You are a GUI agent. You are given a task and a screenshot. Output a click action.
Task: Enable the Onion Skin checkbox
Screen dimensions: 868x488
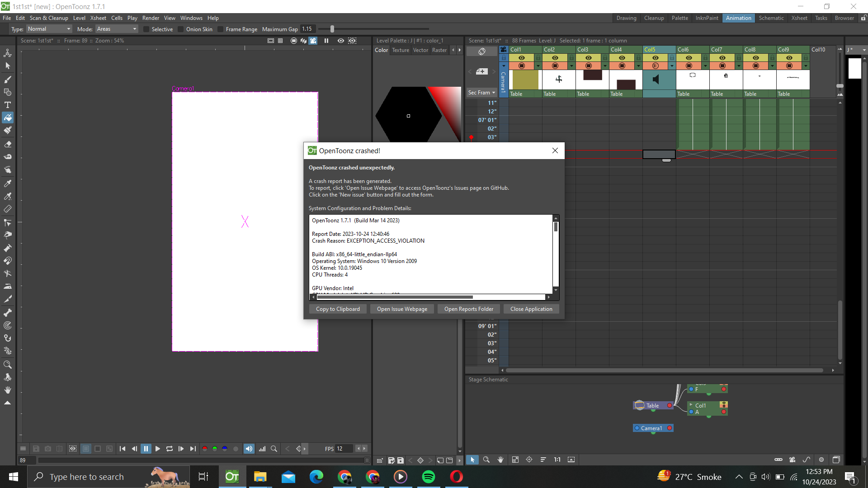point(180,29)
